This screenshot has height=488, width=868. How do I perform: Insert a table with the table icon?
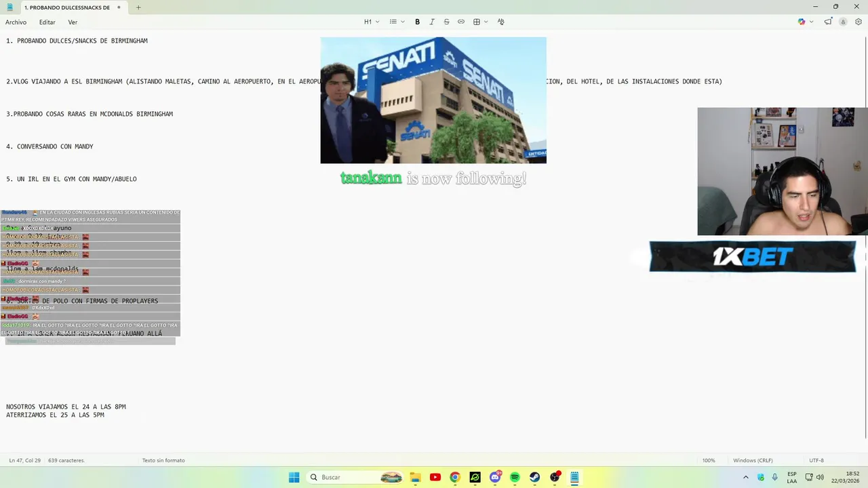click(477, 22)
